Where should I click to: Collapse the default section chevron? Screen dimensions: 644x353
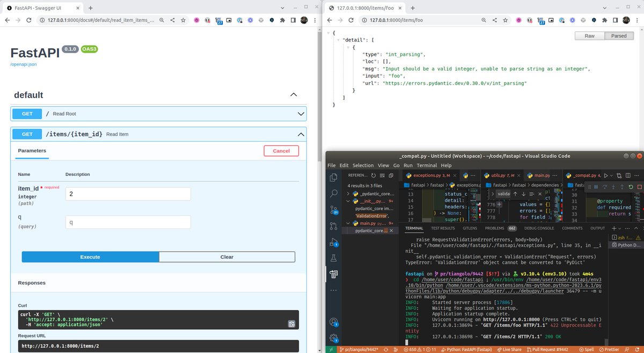294,94
